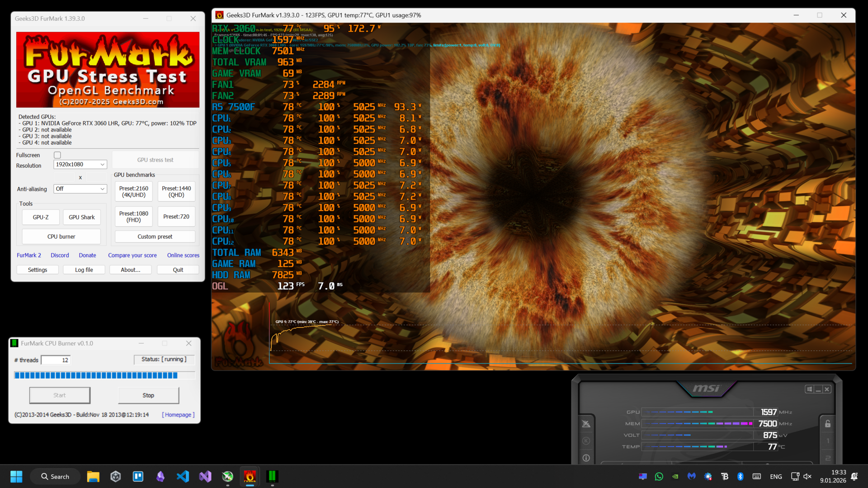Screen dimensions: 868x488
Task: Open the ENG language switcher
Action: click(x=776, y=476)
